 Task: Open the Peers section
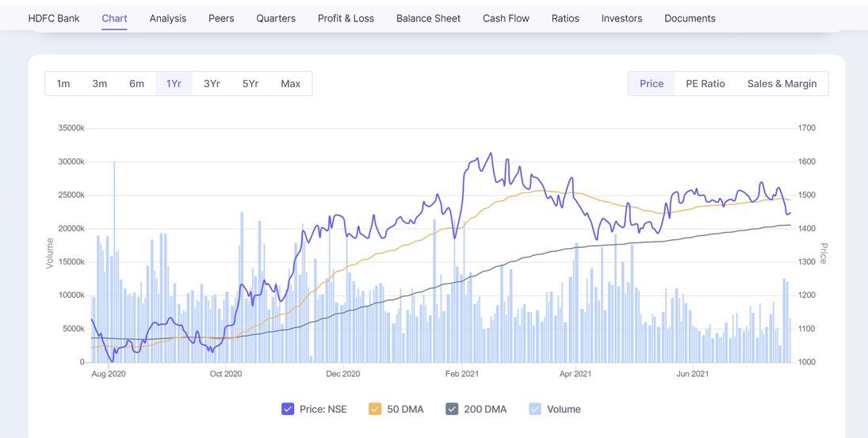[x=221, y=18]
